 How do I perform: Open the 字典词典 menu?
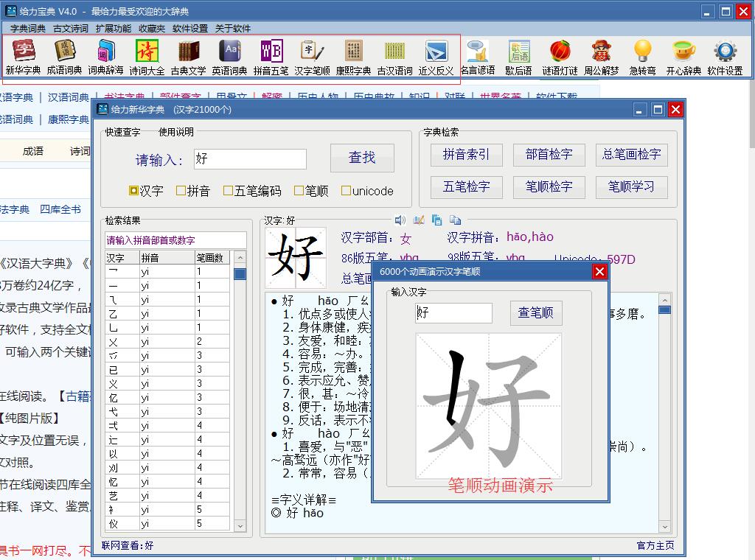[x=28, y=29]
